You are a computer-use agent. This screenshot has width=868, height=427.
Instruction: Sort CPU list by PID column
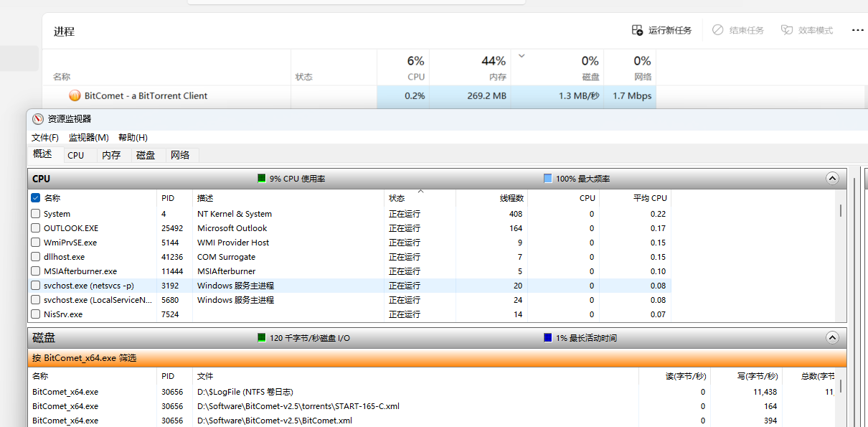tap(175, 197)
